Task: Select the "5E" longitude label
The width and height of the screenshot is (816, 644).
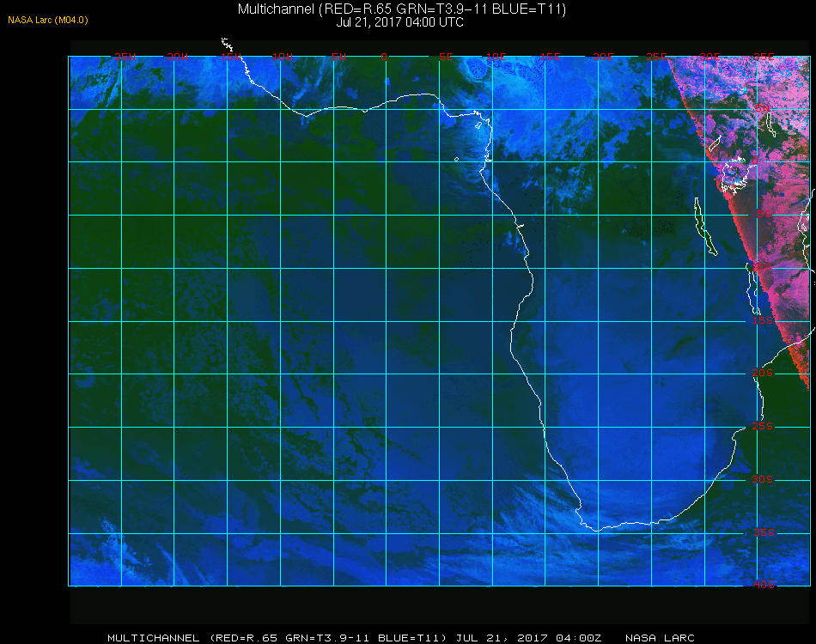Action: (x=446, y=57)
